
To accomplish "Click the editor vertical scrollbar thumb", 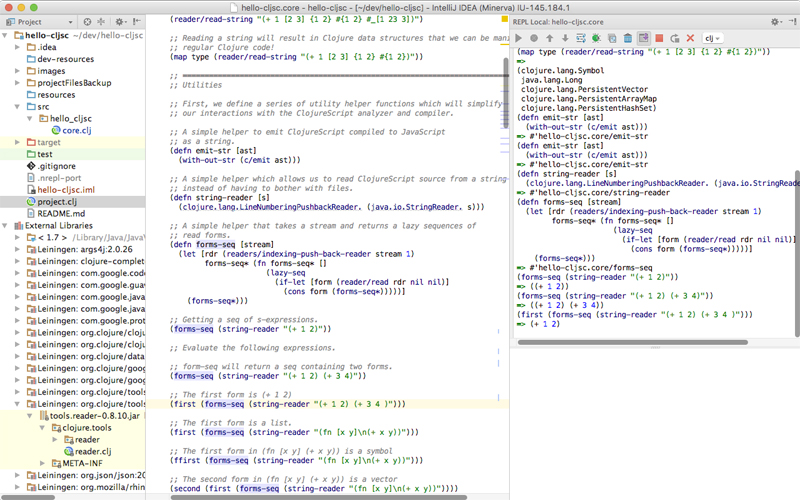I will click(x=506, y=92).
